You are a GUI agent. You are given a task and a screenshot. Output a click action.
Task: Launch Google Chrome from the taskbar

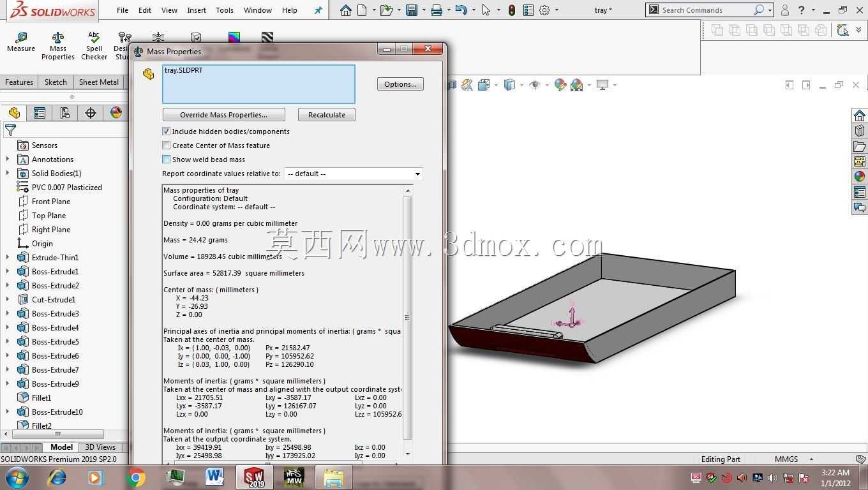click(135, 477)
